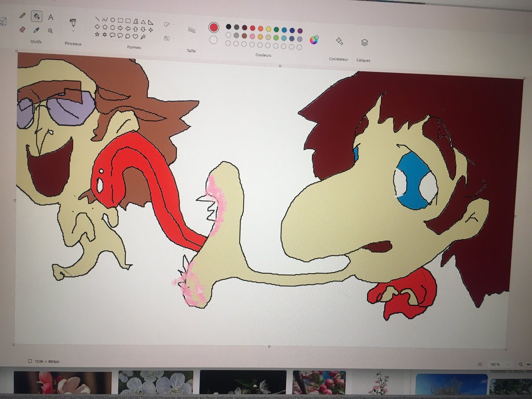Screen dimensions: 532x399
Task: Select the Eraser tool
Action: (x=22, y=29)
